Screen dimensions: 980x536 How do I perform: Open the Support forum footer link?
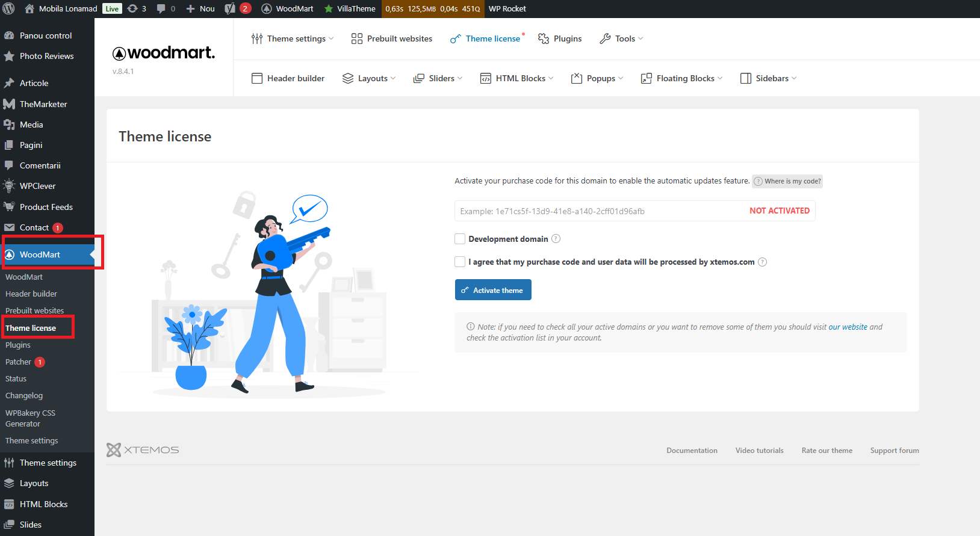[x=895, y=451]
